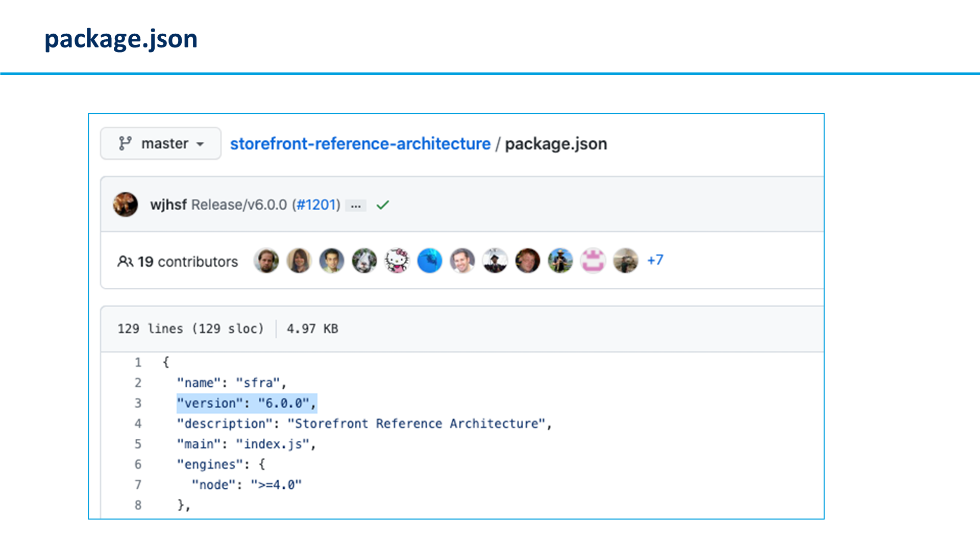
Task: Open wjhsf's user profile link
Action: 168,205
